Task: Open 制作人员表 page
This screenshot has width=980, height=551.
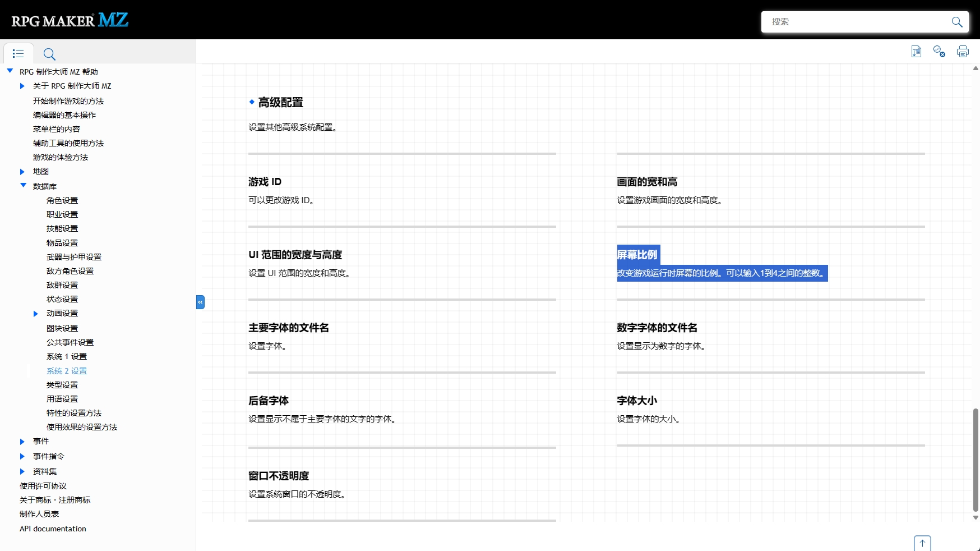Action: coord(39,514)
